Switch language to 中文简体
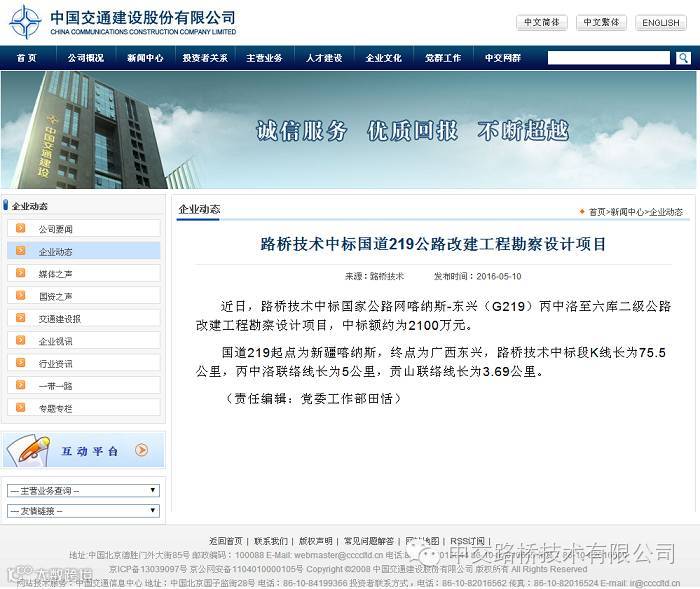This screenshot has width=700, height=589. point(542,22)
